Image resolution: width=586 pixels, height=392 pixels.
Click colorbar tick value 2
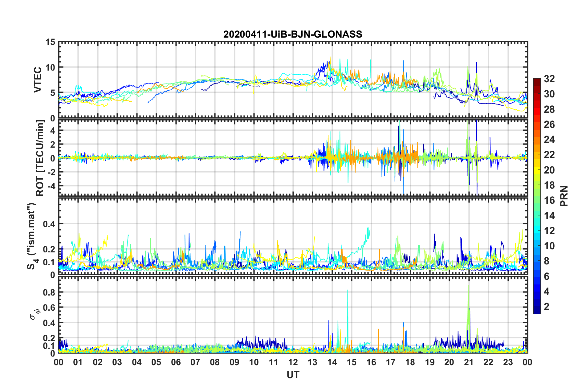point(547,306)
